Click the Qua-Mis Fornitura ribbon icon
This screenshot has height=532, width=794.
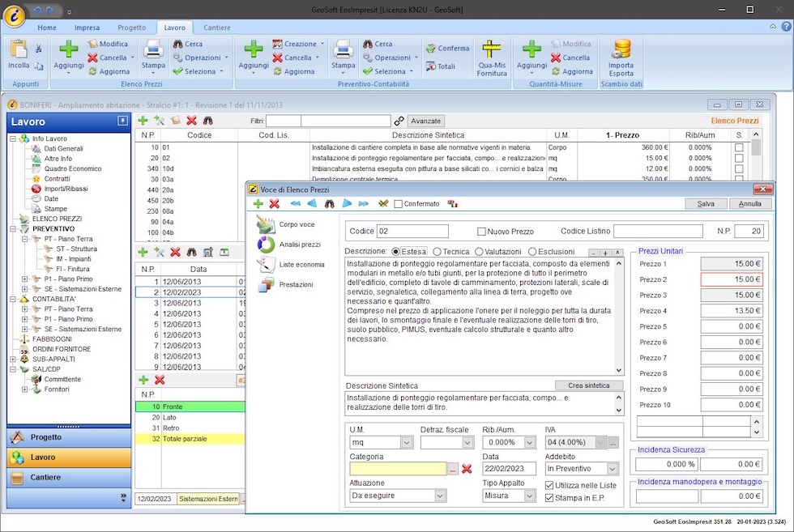pos(492,50)
